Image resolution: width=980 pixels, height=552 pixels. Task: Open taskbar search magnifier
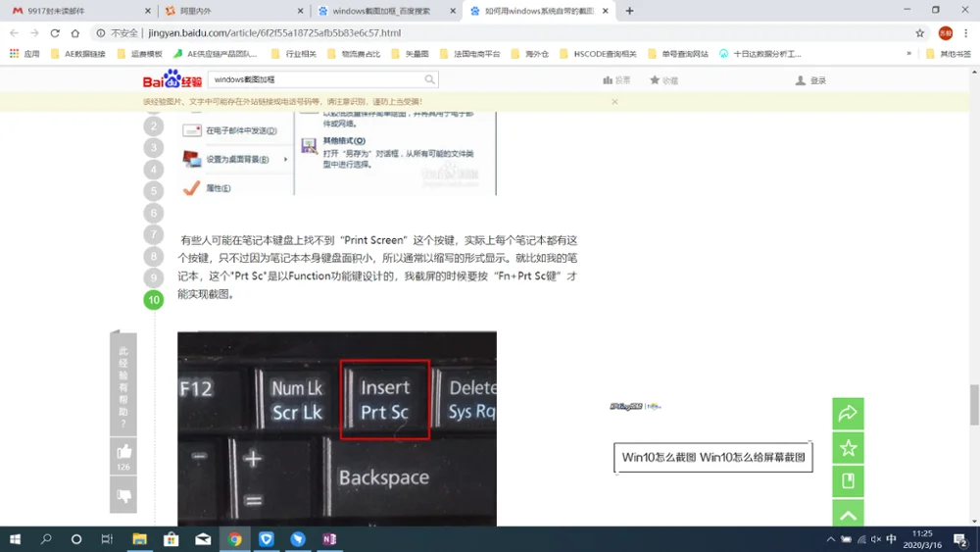(46, 539)
